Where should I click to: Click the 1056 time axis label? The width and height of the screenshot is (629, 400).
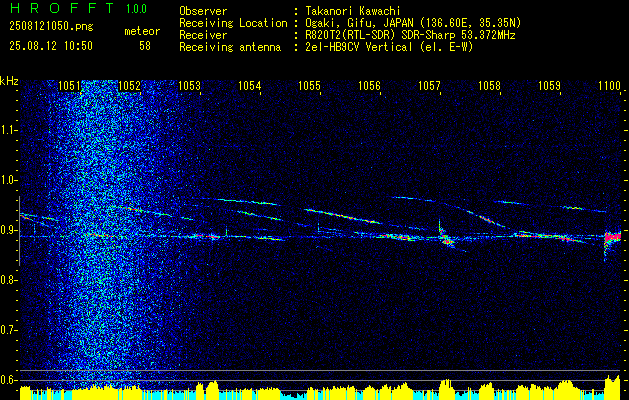[369, 85]
